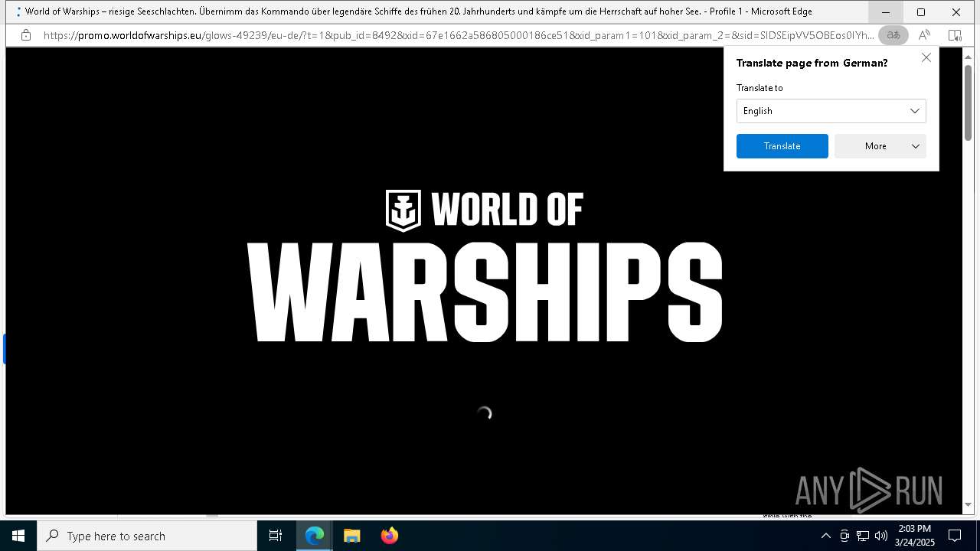Open the split screen icon
This screenshot has height=551, width=980.
click(x=955, y=35)
